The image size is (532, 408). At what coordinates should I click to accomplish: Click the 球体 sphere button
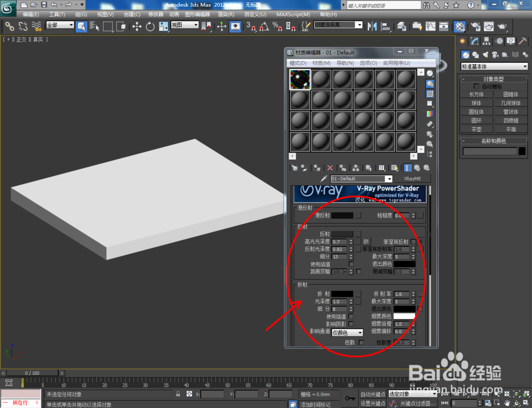click(x=476, y=103)
